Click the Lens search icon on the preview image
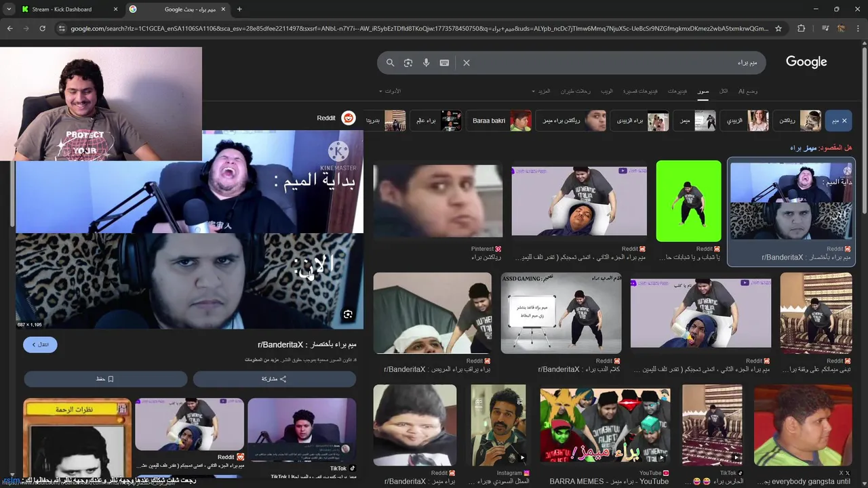This screenshot has height=488, width=868. point(348,314)
